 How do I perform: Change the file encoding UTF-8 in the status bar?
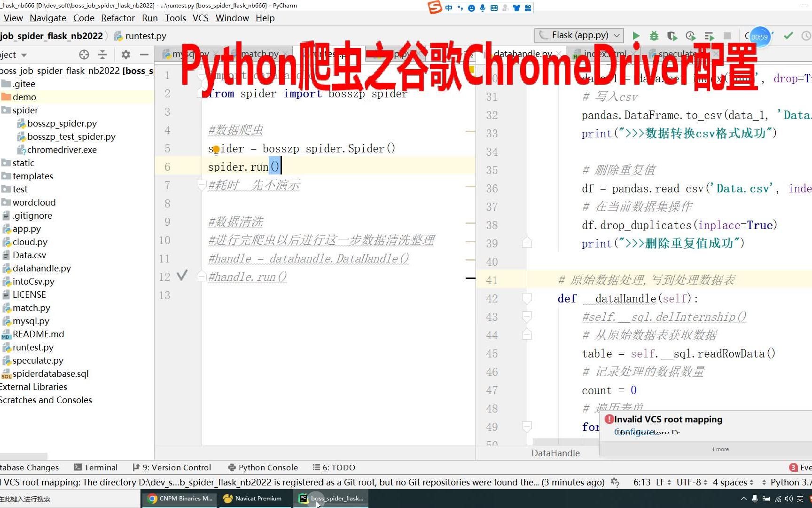692,482
